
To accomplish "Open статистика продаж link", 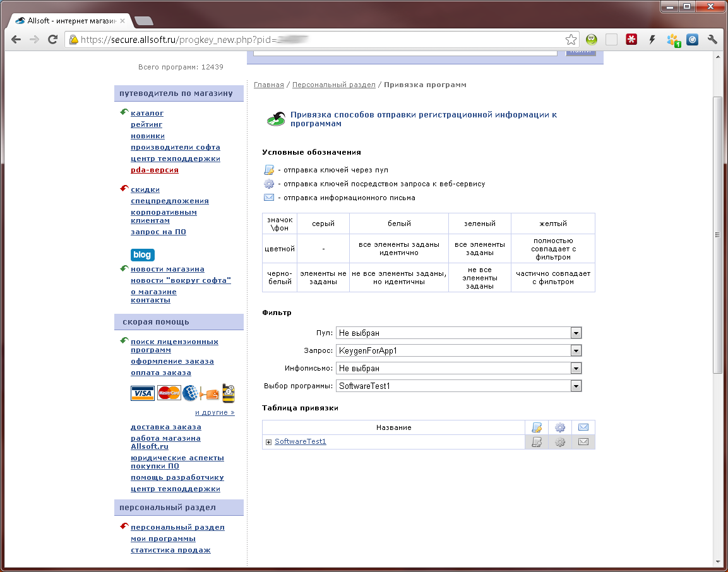I will (x=171, y=550).
